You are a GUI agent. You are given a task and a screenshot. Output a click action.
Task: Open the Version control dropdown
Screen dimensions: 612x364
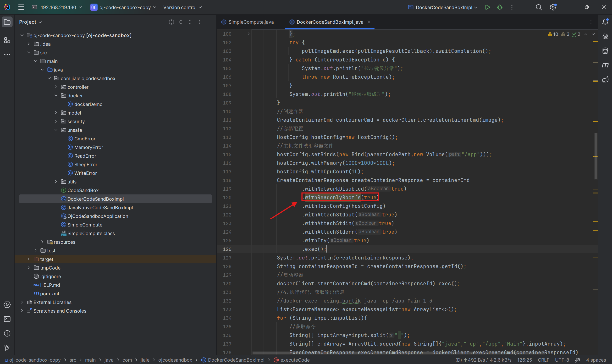click(x=182, y=7)
